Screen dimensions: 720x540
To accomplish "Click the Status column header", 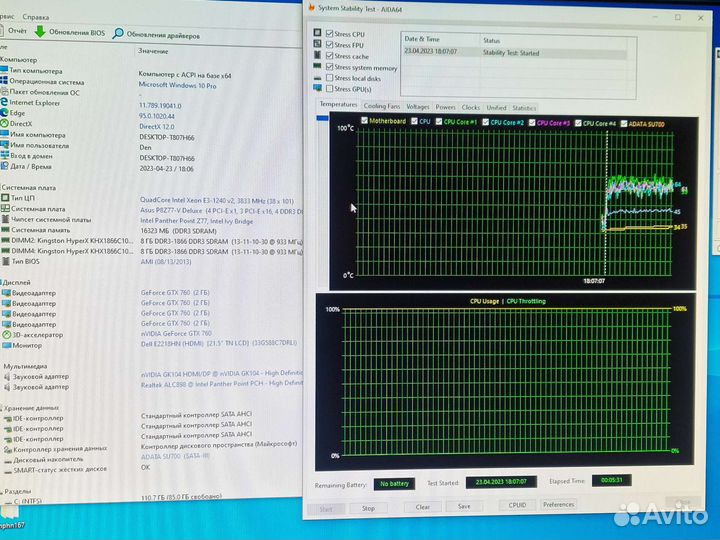I will (x=491, y=40).
